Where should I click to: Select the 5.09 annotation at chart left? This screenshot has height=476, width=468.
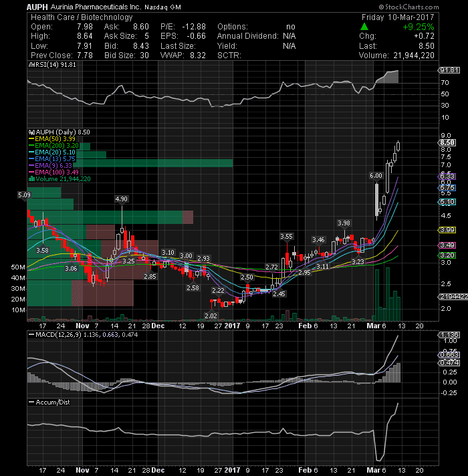tap(24, 195)
